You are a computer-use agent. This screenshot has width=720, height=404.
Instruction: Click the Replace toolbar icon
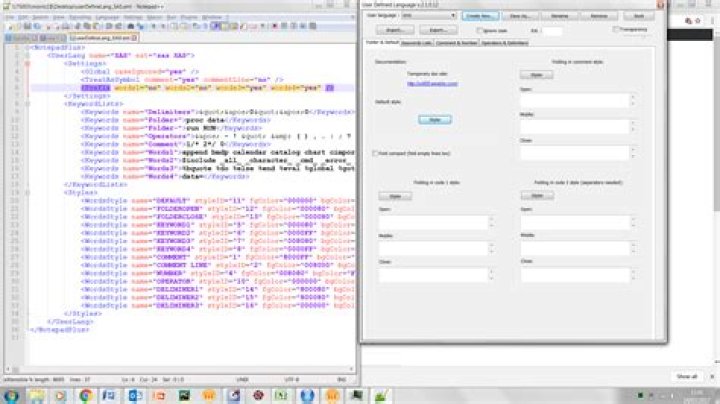tap(141, 26)
